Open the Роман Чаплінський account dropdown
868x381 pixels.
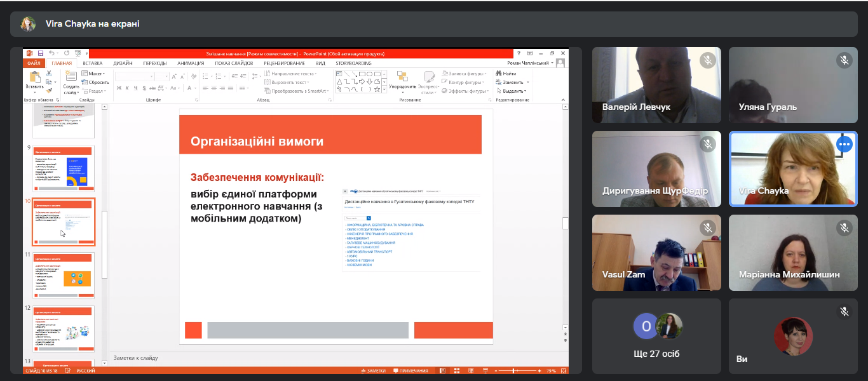531,63
